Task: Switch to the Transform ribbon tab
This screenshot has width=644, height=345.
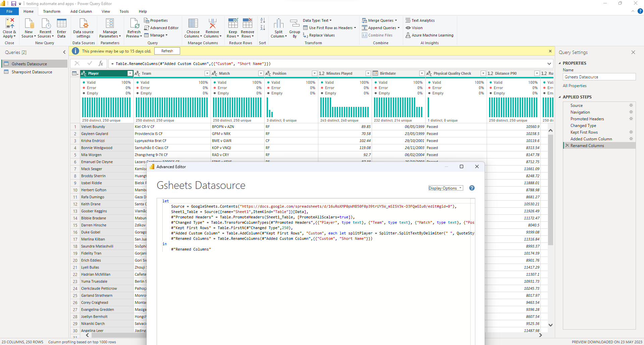Action: point(52,11)
